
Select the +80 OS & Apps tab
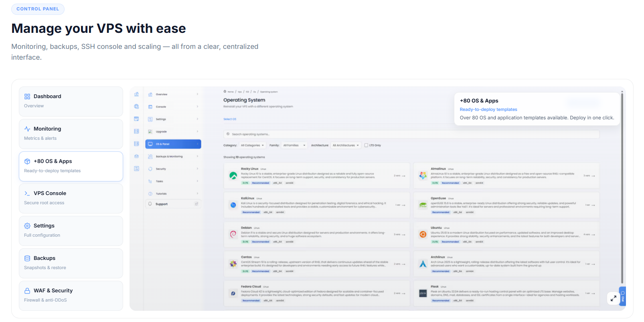71,166
